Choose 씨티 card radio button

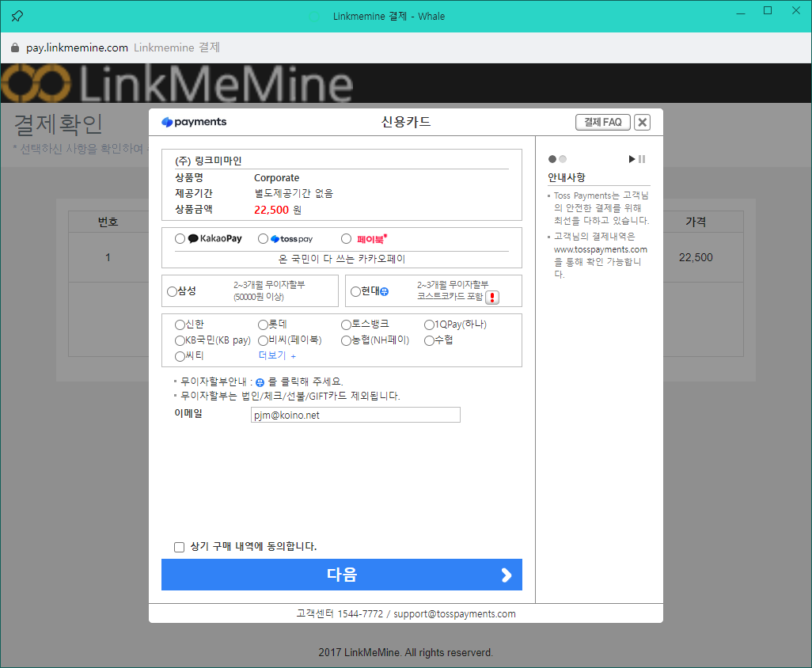click(x=180, y=356)
